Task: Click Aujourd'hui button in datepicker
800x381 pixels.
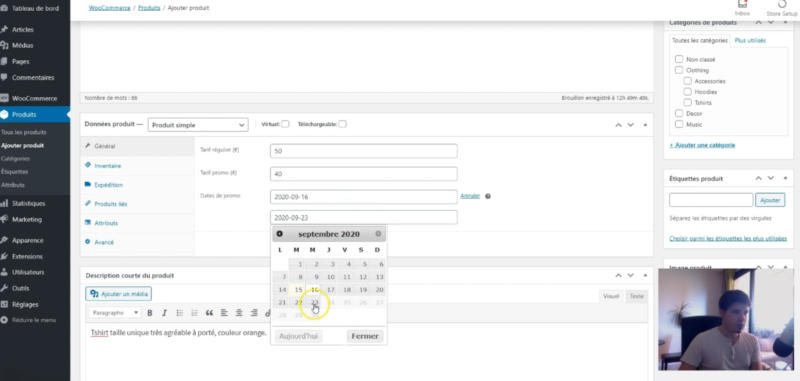Action: pyautogui.click(x=298, y=337)
